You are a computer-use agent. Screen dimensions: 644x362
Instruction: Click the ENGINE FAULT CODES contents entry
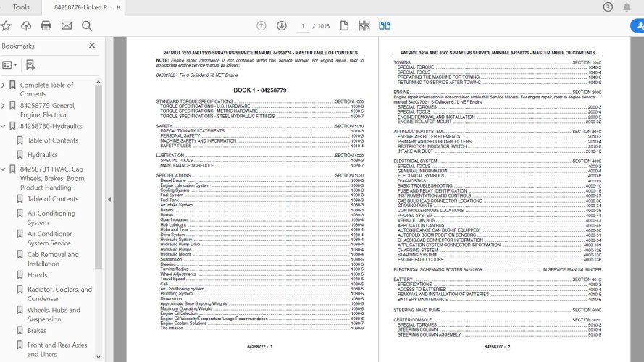point(499,260)
